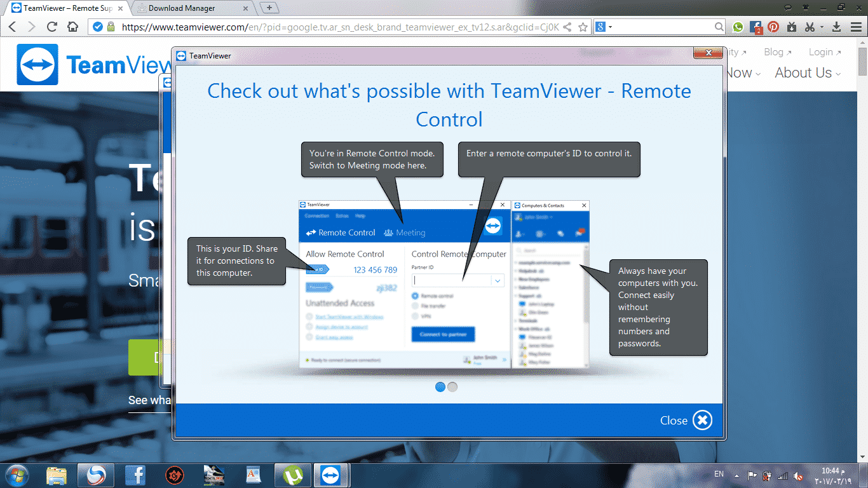Open the browser downloads arrow icon
The width and height of the screenshot is (868, 488).
[837, 27]
